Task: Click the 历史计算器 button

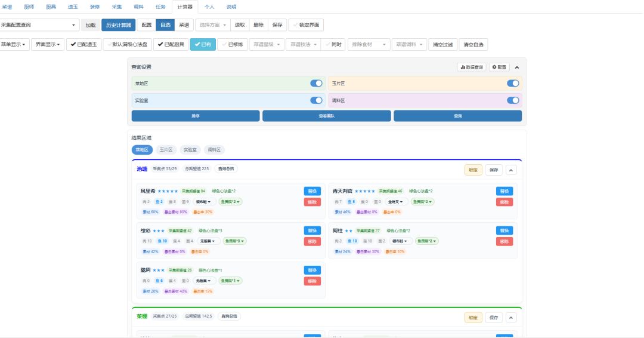Action: (x=118, y=25)
